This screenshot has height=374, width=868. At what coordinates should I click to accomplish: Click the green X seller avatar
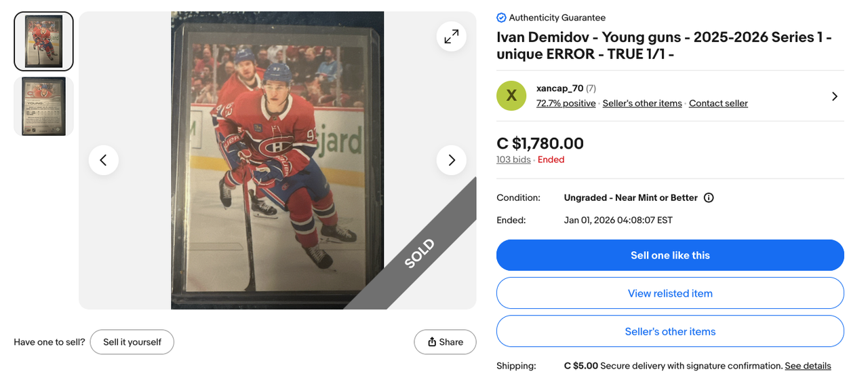click(x=511, y=96)
